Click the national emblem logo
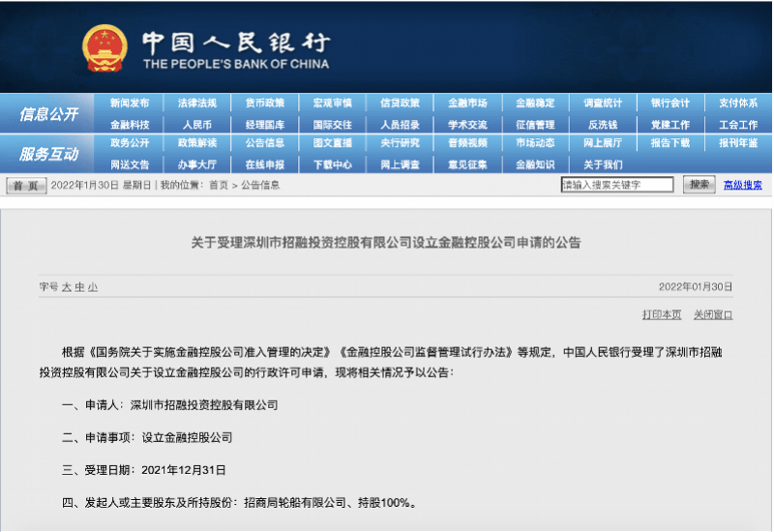Viewport: 774px width, 532px height. tap(104, 49)
